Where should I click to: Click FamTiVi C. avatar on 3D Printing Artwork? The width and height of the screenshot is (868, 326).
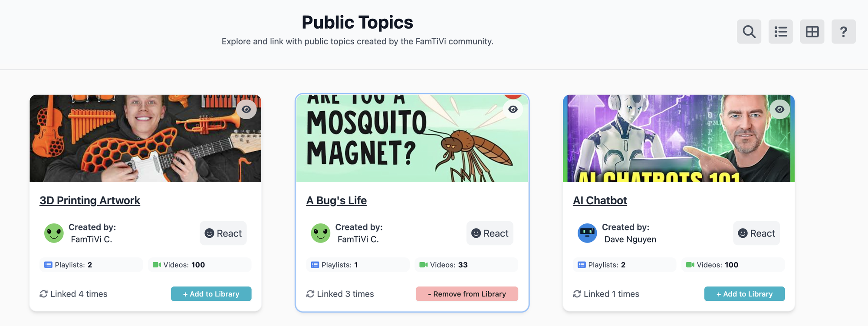[x=54, y=233]
